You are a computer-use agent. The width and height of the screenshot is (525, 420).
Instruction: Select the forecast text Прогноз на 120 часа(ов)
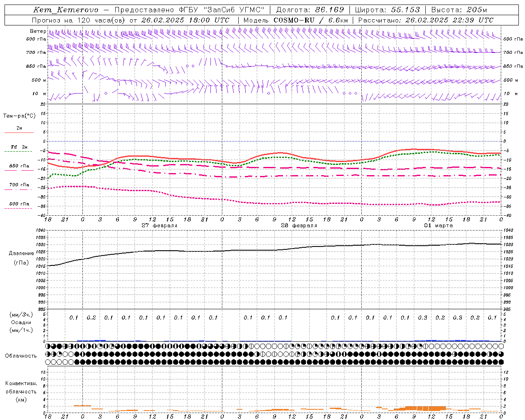click(79, 20)
